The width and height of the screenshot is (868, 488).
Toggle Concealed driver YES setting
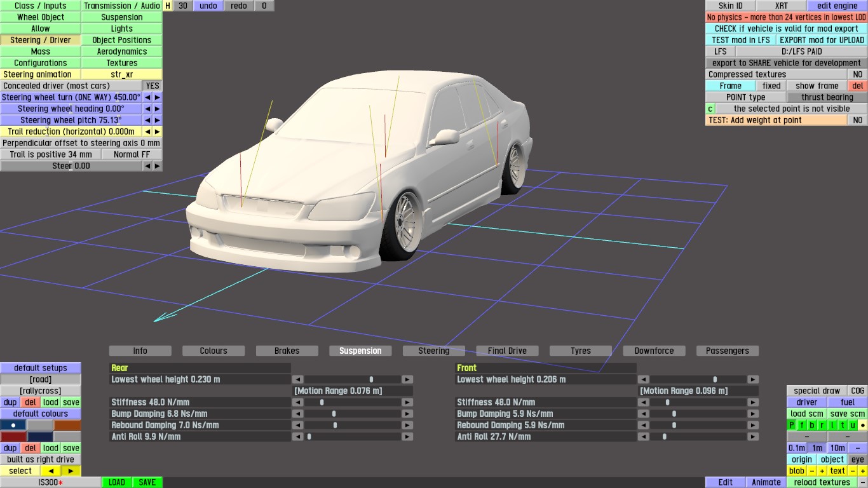(153, 86)
